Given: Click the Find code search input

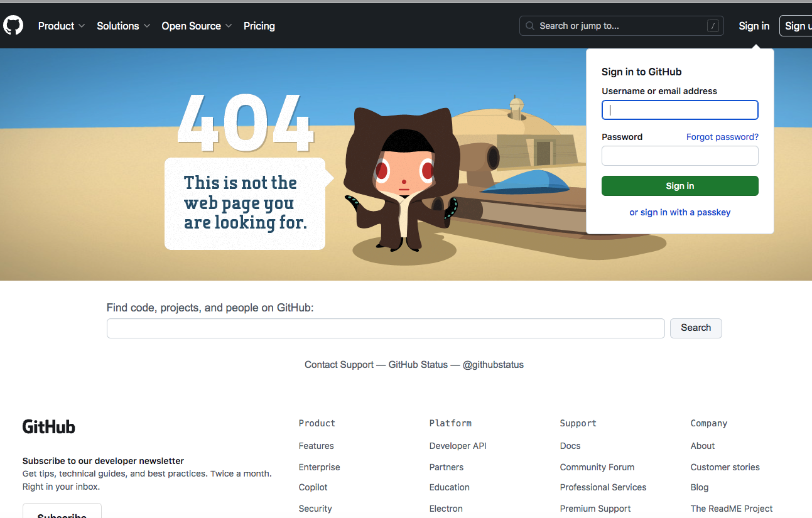Looking at the screenshot, I should (x=386, y=328).
